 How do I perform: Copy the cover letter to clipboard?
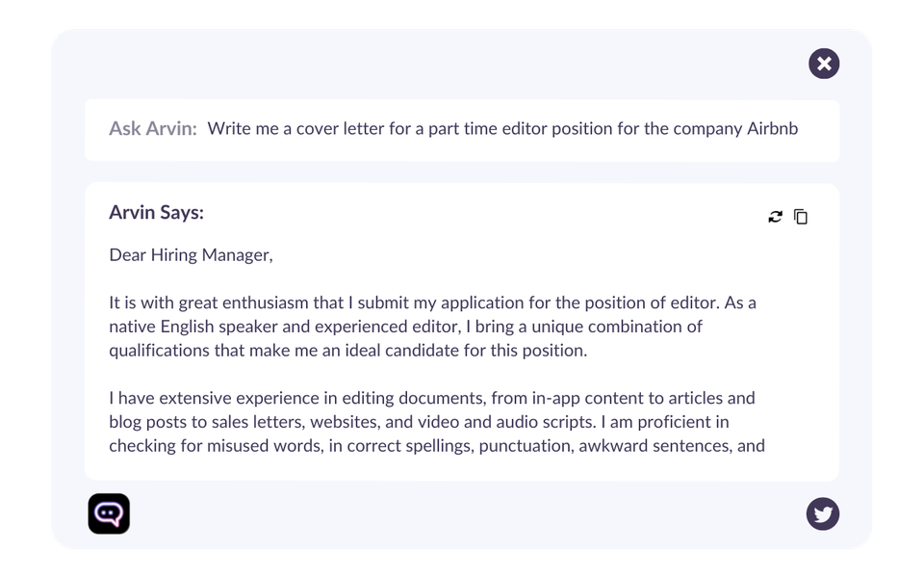(801, 217)
